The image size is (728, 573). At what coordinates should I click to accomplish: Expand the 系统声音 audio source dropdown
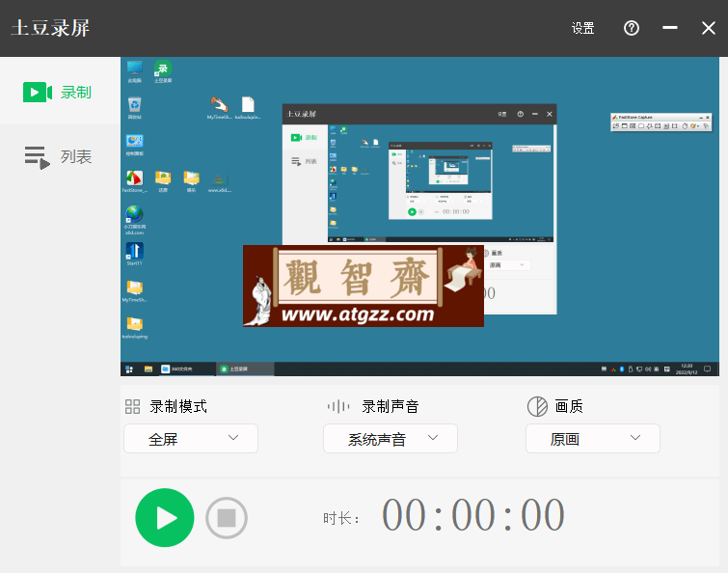coord(391,438)
